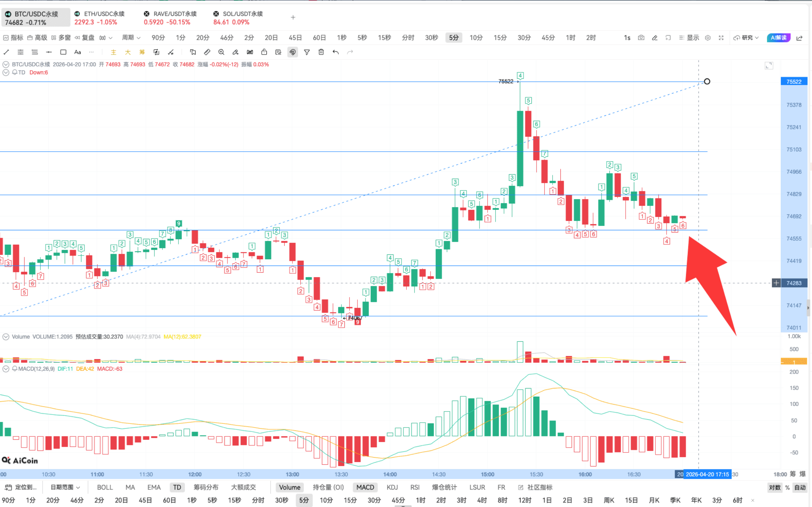The height and width of the screenshot is (507, 812).
Task: Open the text annotation tool Aa
Action: [x=77, y=52]
